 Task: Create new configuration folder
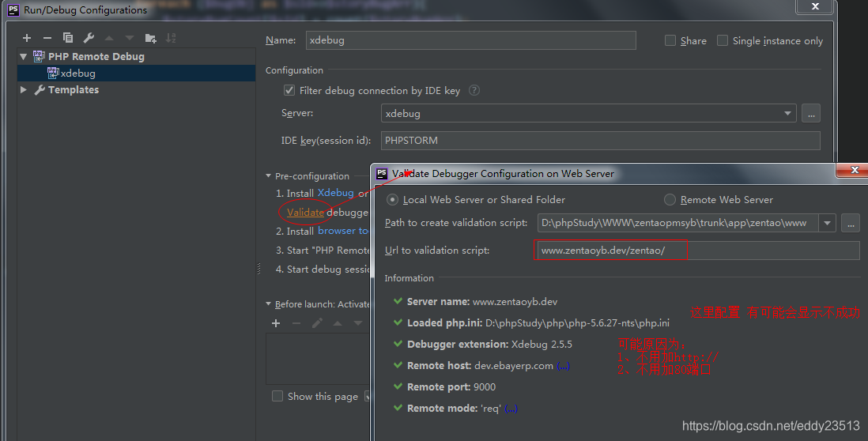coord(150,38)
